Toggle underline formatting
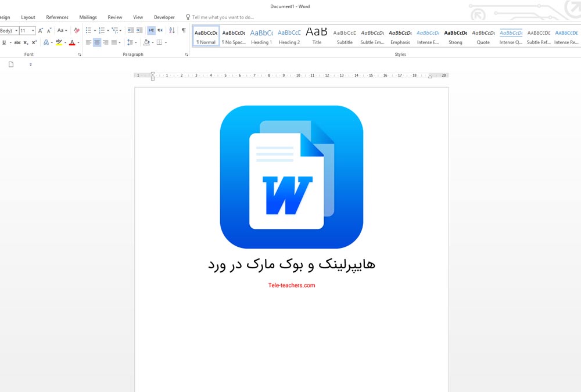This screenshot has height=392, width=581. pyautogui.click(x=4, y=42)
